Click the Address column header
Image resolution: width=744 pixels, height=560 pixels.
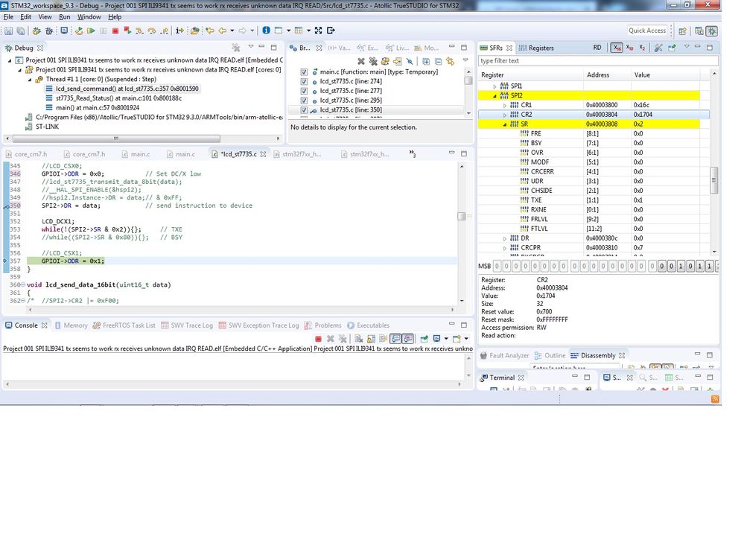click(x=598, y=74)
